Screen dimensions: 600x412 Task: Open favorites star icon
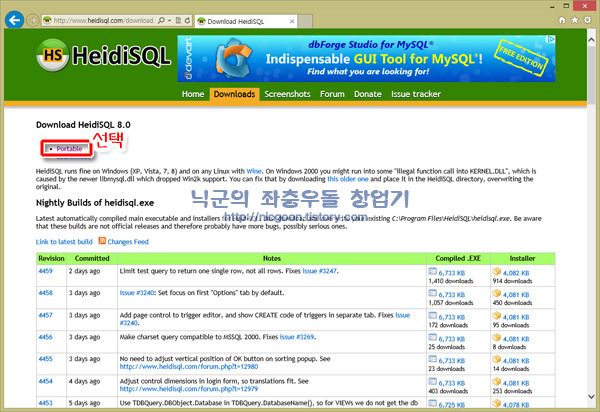[574, 20]
